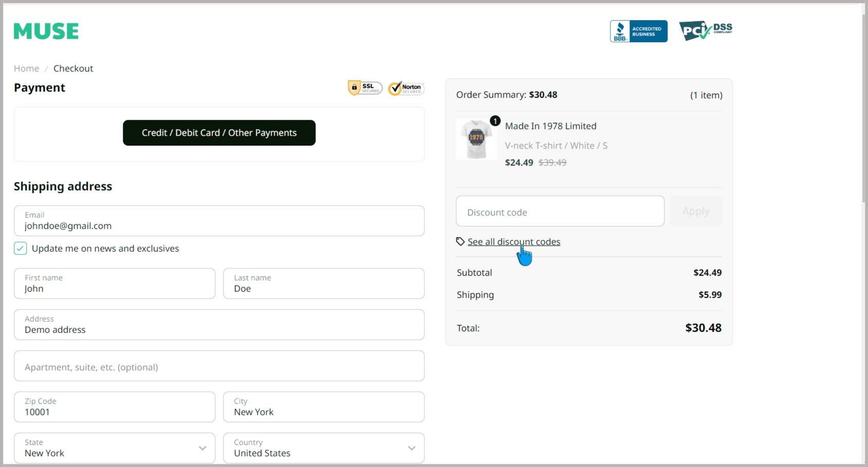Click the struck-through $39.49 price
Screen dimensions: 868x467
coord(552,163)
